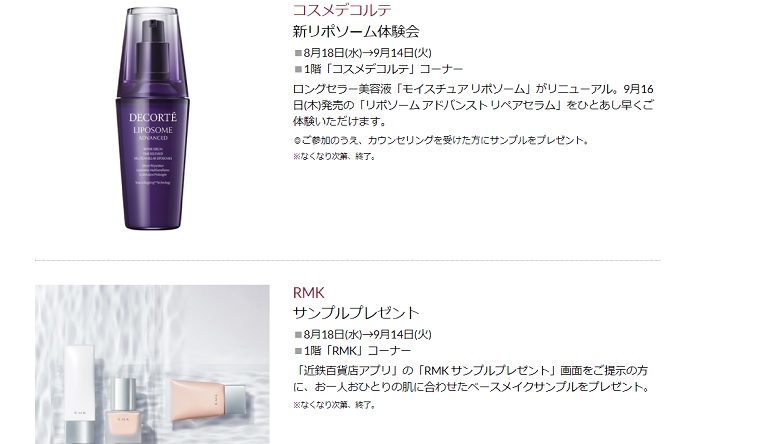760x444 pixels.
Task: Click the RMK base makeup product photo
Action: [x=152, y=365]
